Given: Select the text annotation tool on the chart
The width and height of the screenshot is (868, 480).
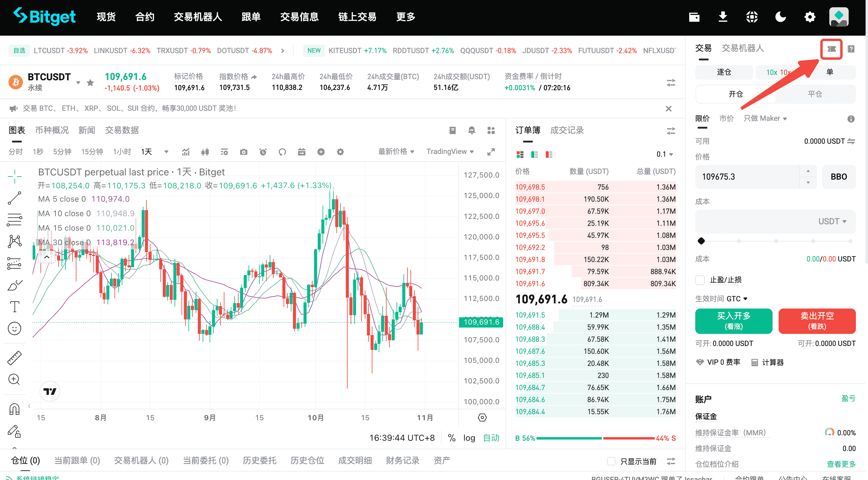Looking at the screenshot, I should 15,307.
